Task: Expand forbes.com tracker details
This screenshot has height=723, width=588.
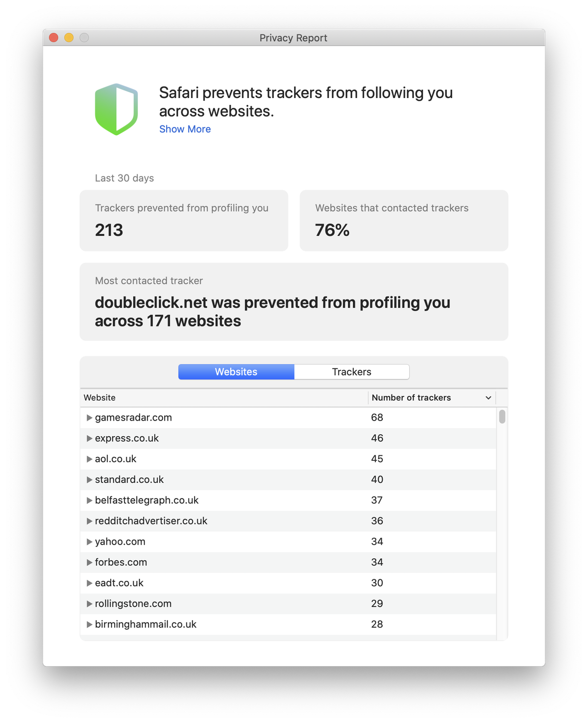Action: (x=89, y=562)
